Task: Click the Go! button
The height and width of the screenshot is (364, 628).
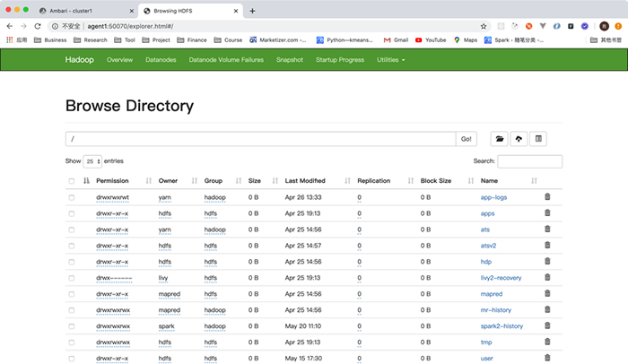Action: [x=467, y=139]
